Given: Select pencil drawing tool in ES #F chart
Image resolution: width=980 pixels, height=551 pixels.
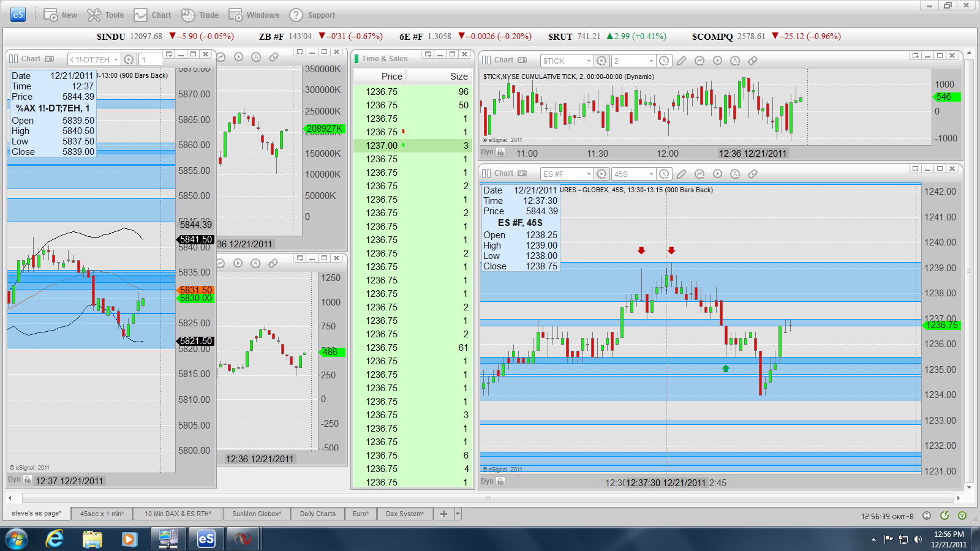Looking at the screenshot, I should pyautogui.click(x=682, y=174).
